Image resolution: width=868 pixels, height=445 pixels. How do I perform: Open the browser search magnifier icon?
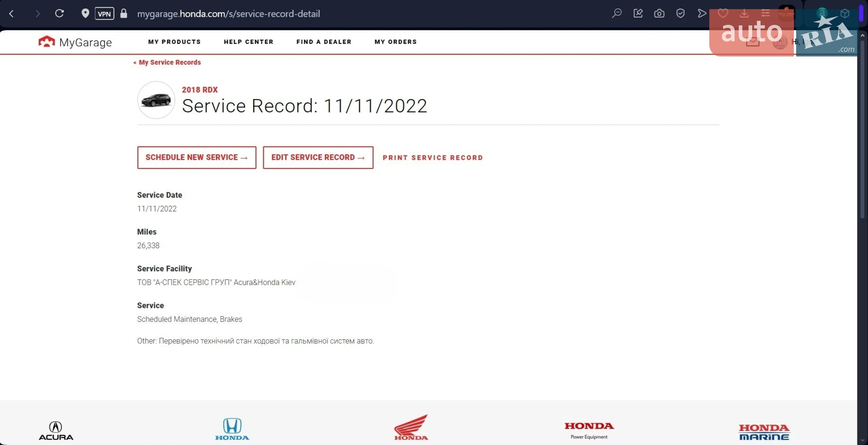click(617, 13)
